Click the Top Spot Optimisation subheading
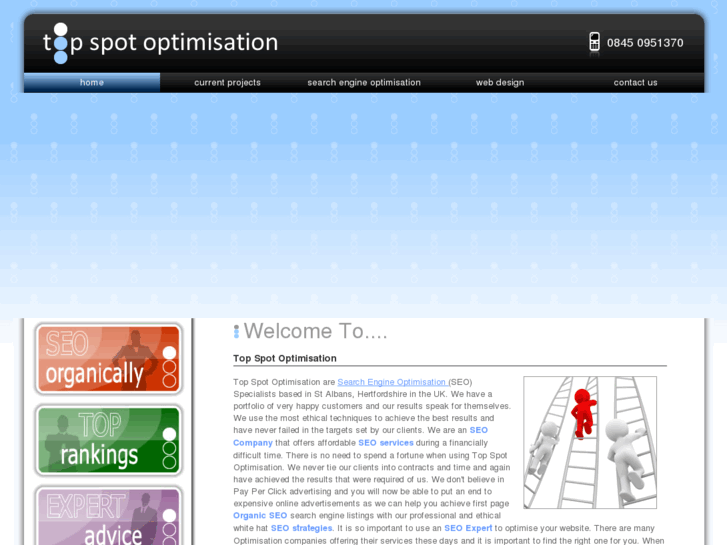727x545 pixels. (285, 358)
